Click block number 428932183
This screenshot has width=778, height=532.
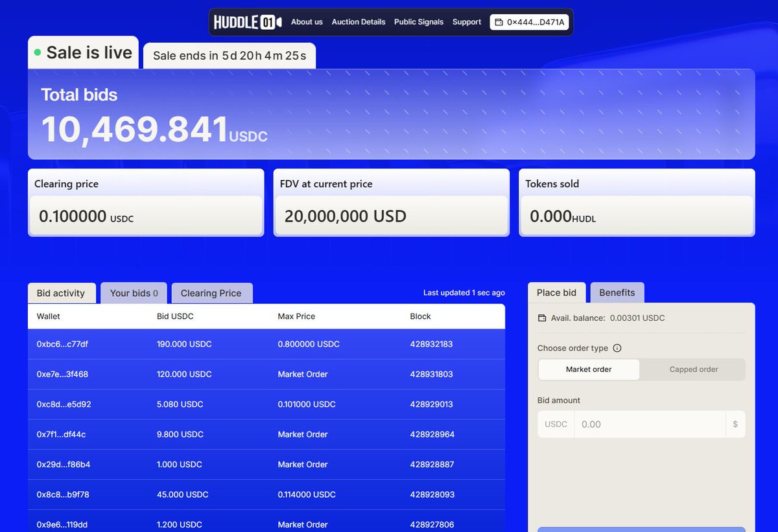[432, 344]
